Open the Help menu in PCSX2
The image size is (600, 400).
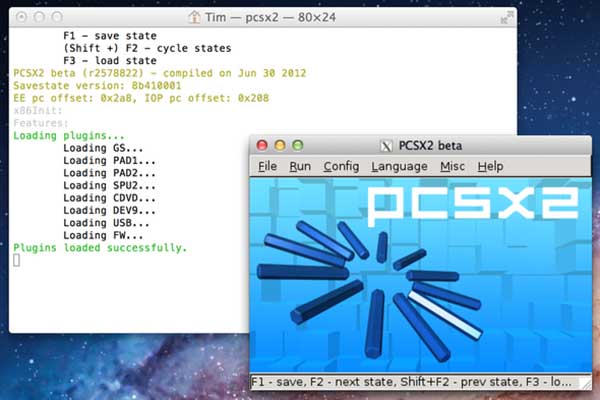tap(490, 167)
